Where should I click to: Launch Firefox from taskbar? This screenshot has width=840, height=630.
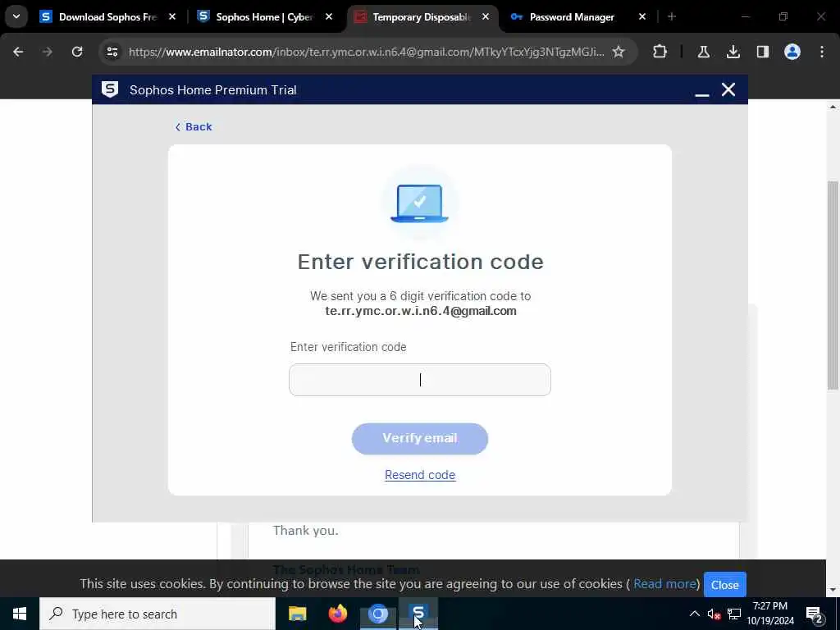coord(337,614)
